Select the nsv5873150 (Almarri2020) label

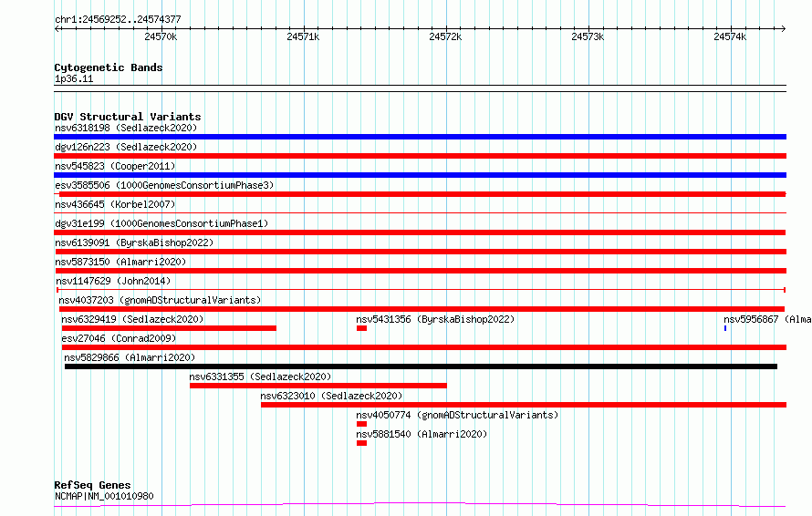tap(120, 262)
